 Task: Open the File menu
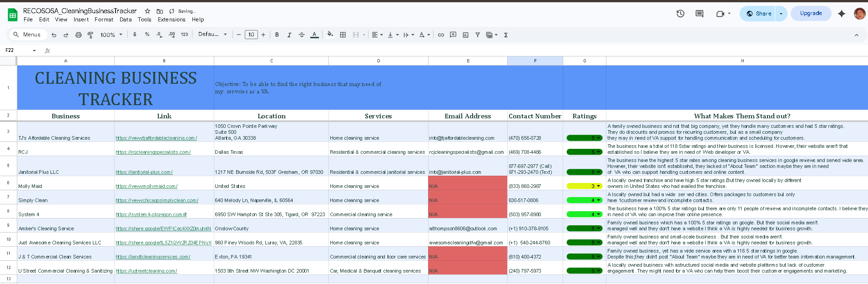click(28, 20)
